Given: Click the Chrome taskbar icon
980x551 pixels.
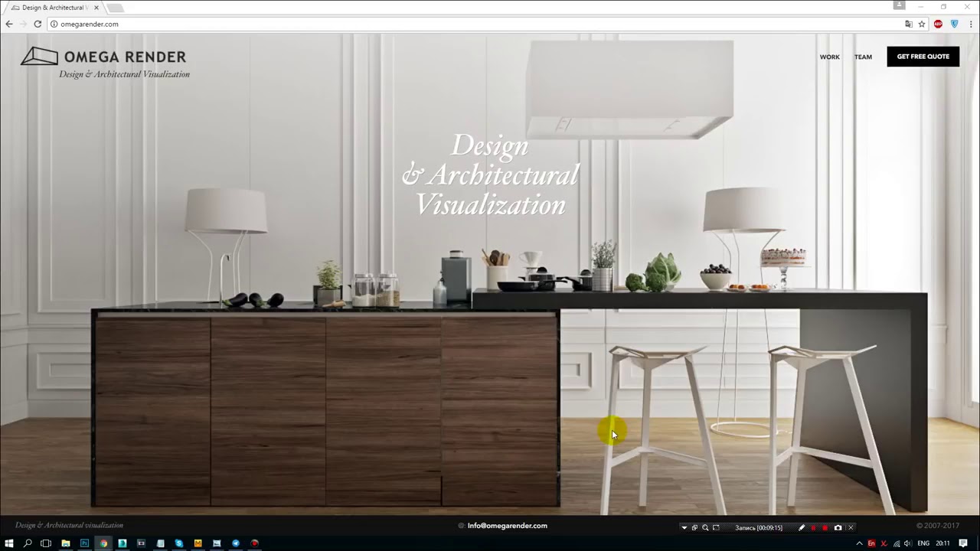Looking at the screenshot, I should tap(103, 543).
